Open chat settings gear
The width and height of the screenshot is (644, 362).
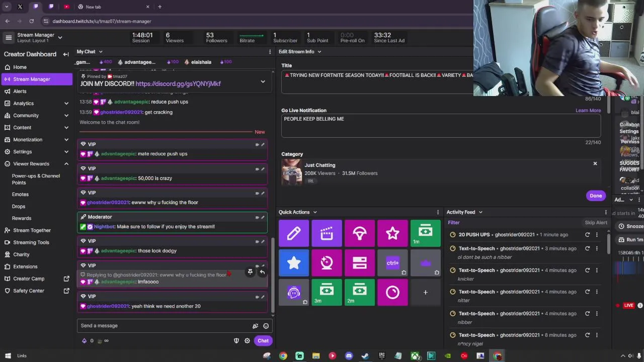(x=247, y=341)
